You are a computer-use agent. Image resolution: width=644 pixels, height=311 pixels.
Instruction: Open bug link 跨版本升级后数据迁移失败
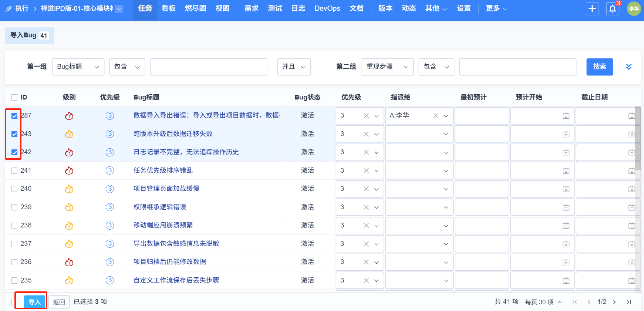point(173,134)
